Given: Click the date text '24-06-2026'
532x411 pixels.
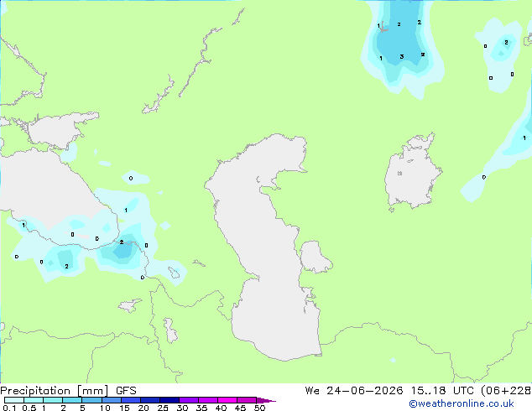Looking at the screenshot, I should click(x=365, y=391).
